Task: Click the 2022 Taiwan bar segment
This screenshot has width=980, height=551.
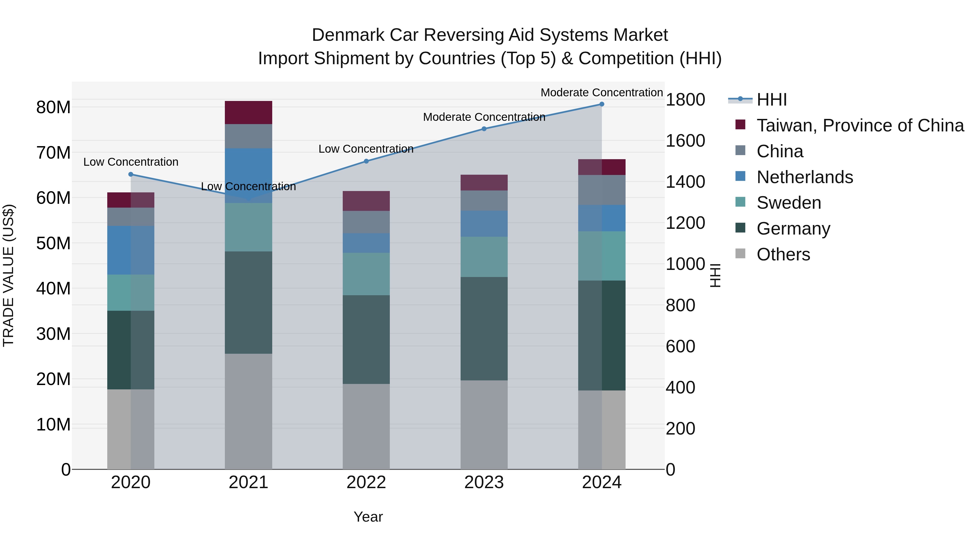Action: (366, 201)
